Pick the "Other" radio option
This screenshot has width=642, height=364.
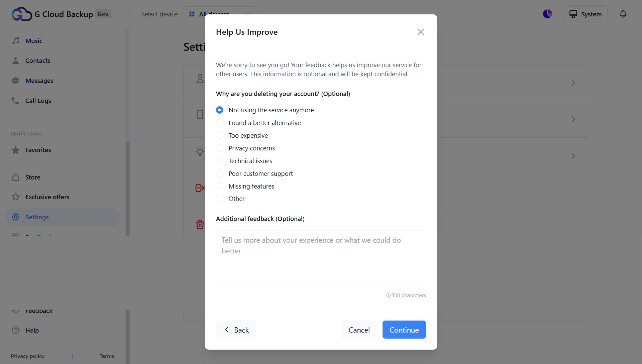click(220, 199)
